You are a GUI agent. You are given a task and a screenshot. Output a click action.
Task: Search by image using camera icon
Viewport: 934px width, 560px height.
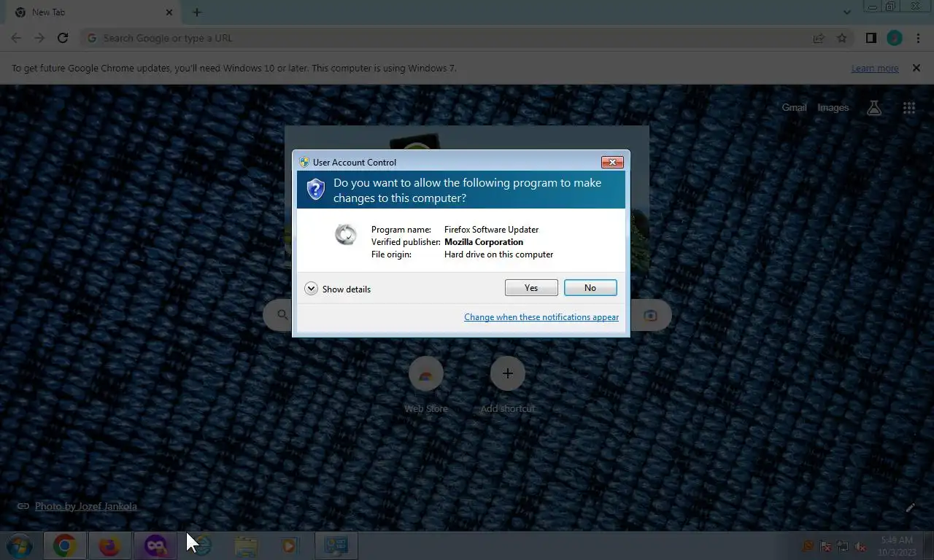pyautogui.click(x=650, y=315)
